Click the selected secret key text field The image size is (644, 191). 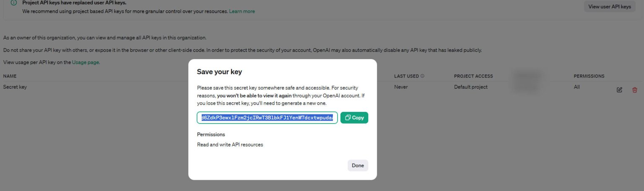(x=267, y=118)
